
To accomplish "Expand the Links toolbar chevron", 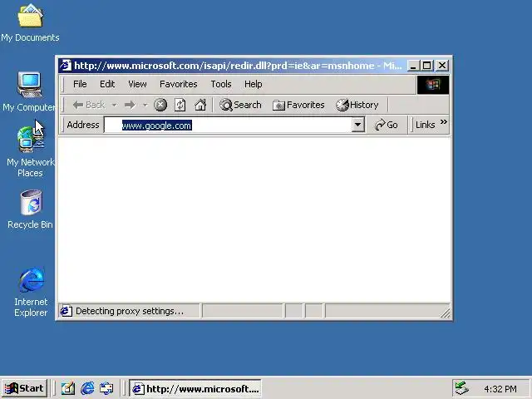I will (x=443, y=122).
